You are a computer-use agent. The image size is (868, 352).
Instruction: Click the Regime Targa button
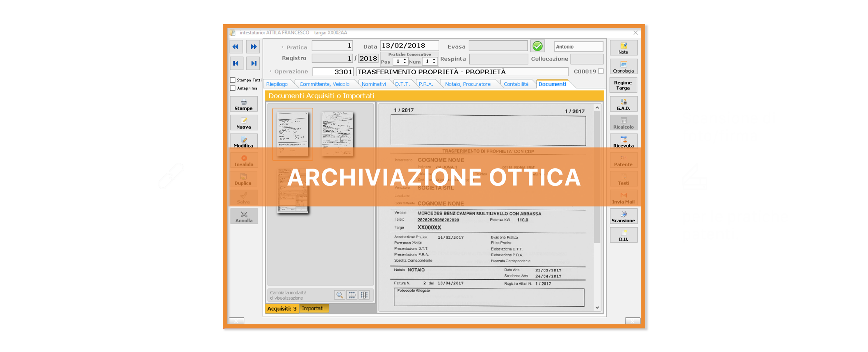click(x=623, y=85)
